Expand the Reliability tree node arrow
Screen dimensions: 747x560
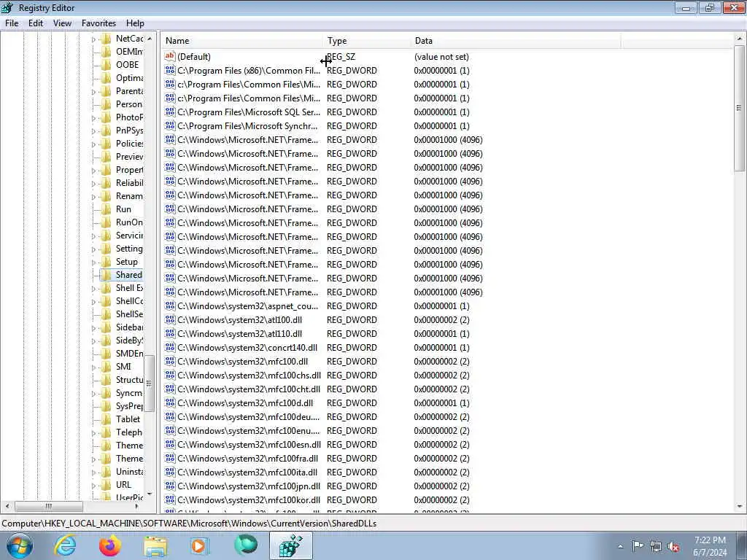point(93,183)
